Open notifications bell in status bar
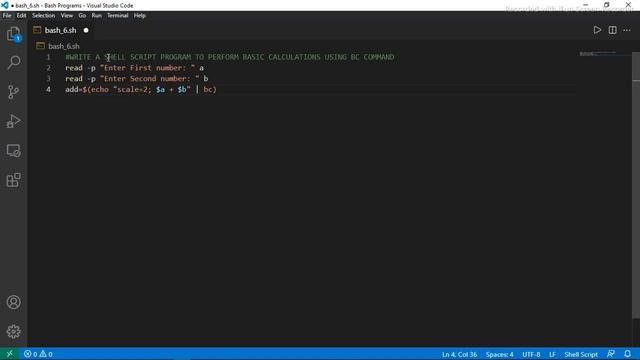This screenshot has height=360, width=640. click(x=627, y=354)
